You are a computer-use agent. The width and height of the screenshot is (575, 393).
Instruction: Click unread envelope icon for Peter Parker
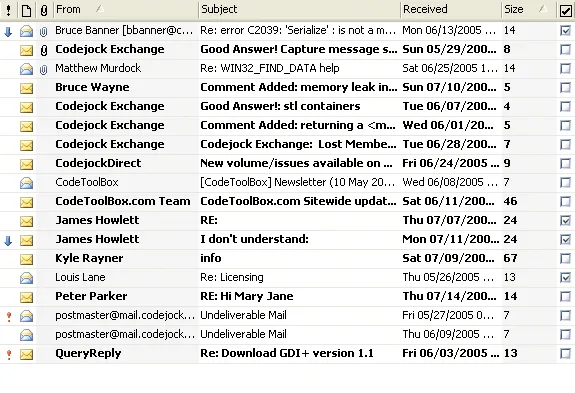point(26,297)
